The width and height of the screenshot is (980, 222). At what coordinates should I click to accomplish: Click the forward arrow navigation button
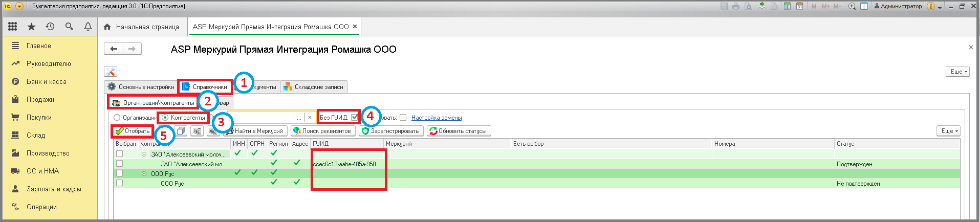pyautogui.click(x=132, y=49)
